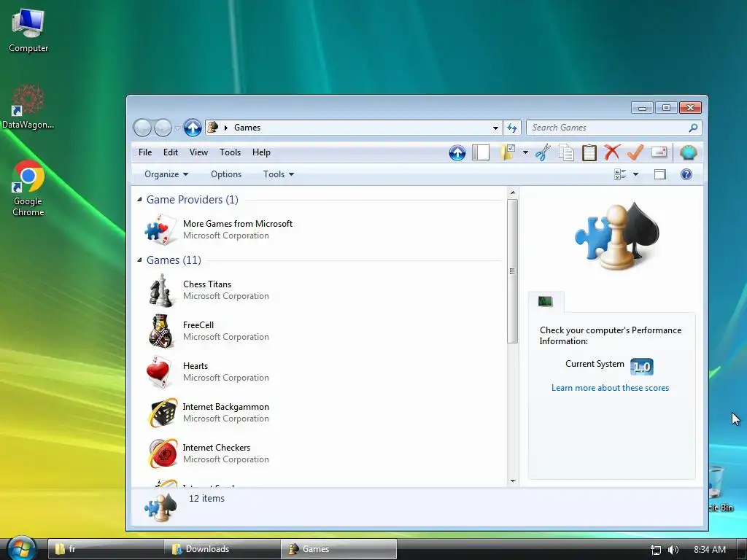Select the Internet Backgammon icon
The width and height of the screenshot is (747, 560).
(x=163, y=413)
